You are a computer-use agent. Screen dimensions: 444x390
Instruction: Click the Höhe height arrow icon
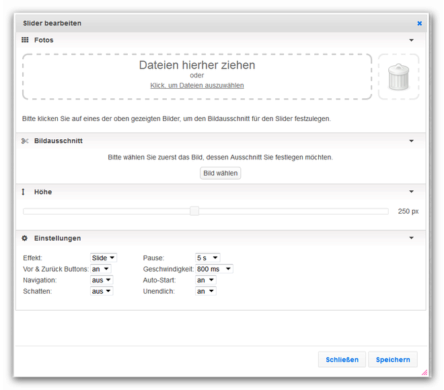pyautogui.click(x=23, y=192)
